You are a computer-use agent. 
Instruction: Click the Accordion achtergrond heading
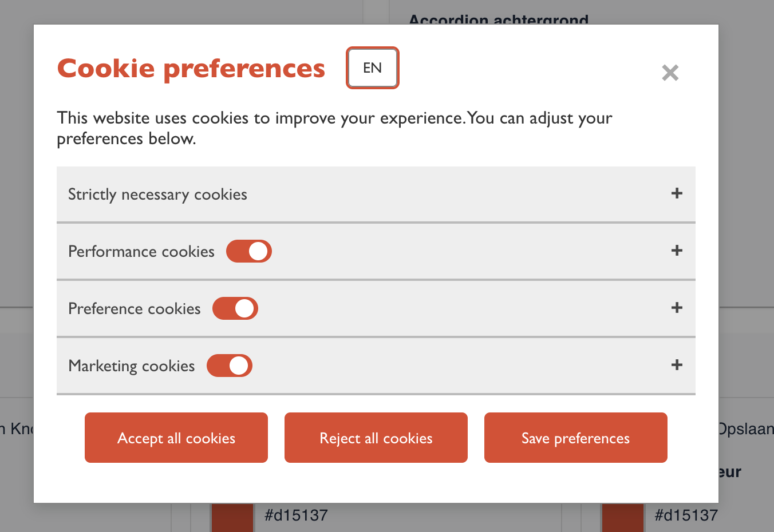498,19
